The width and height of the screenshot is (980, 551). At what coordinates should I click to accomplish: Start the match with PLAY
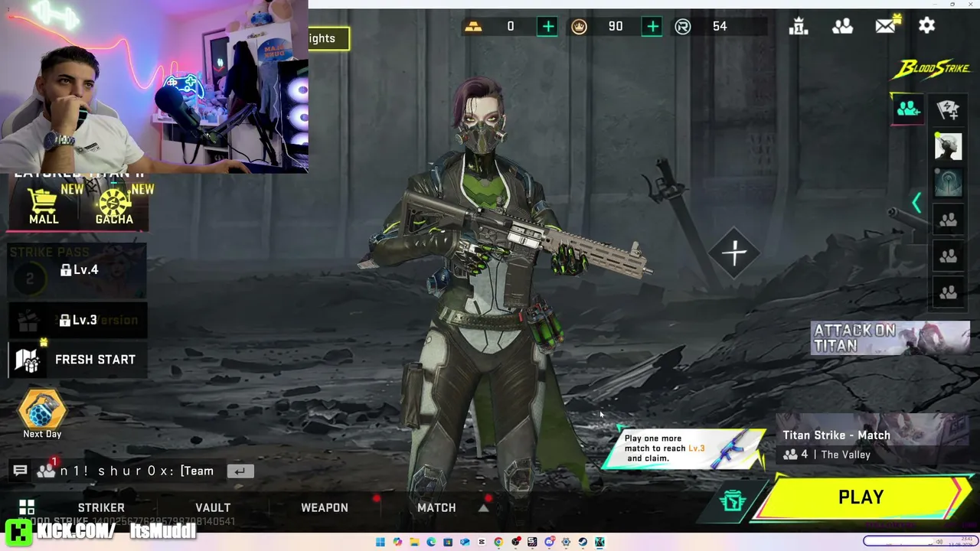pos(861,497)
